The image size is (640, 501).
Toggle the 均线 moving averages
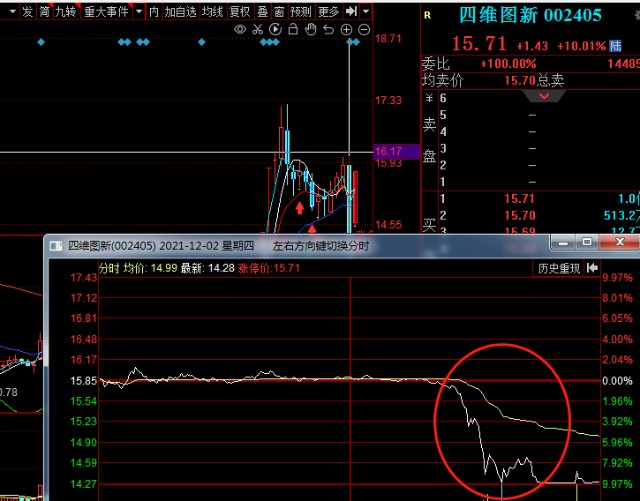tap(213, 11)
